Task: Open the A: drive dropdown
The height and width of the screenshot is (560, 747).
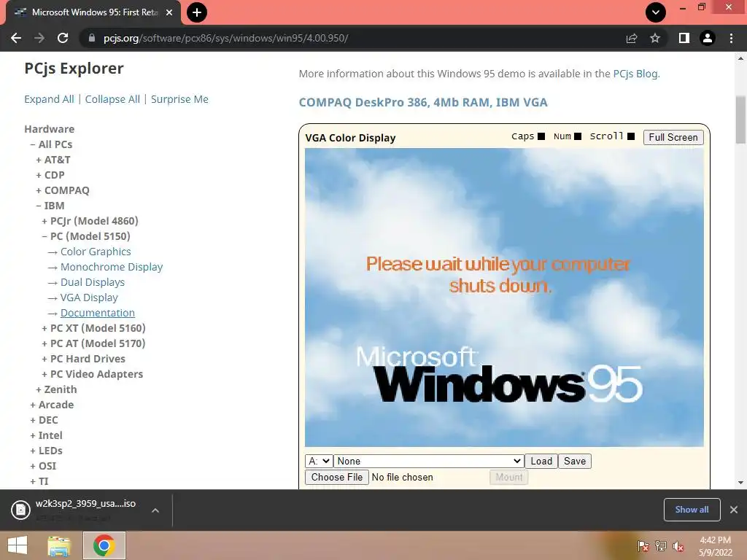Action: (x=319, y=461)
